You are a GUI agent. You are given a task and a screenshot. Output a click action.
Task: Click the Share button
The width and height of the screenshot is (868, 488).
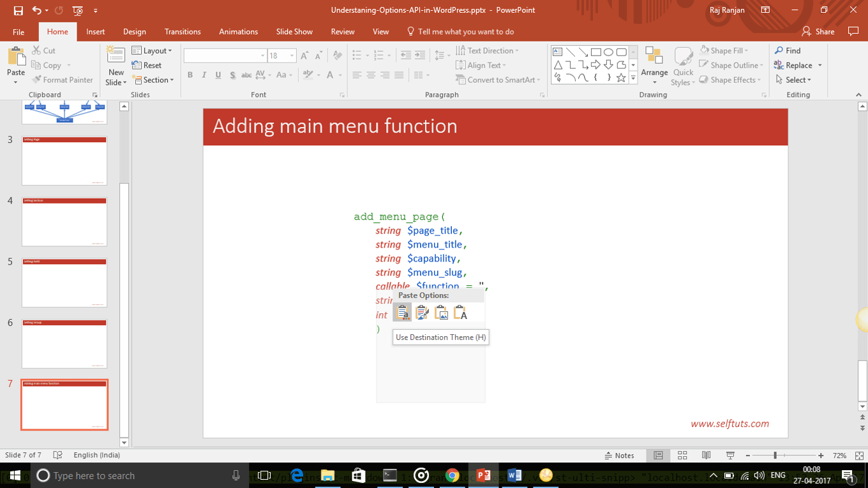point(818,31)
